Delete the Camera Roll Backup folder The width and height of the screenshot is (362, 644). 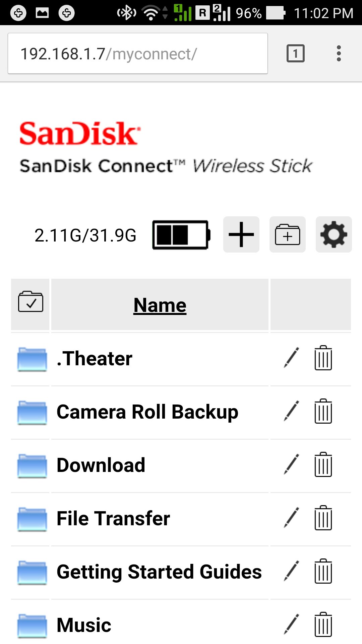point(323,411)
